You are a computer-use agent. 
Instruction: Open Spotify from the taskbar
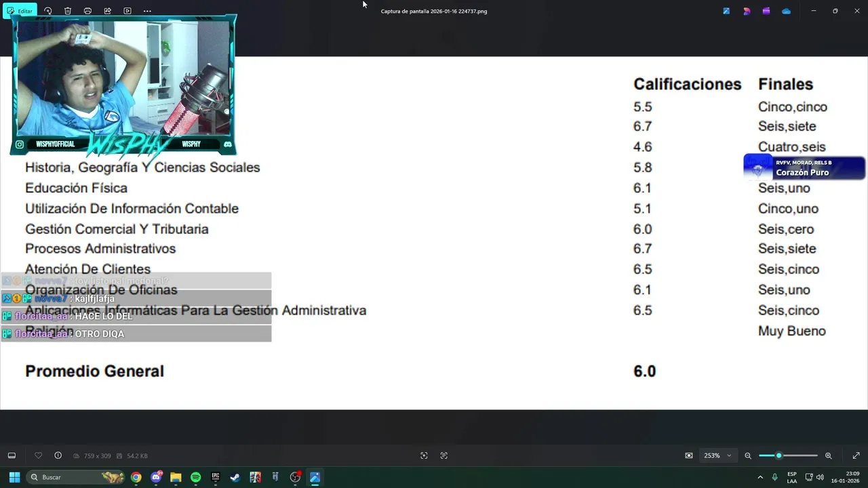pos(195,477)
